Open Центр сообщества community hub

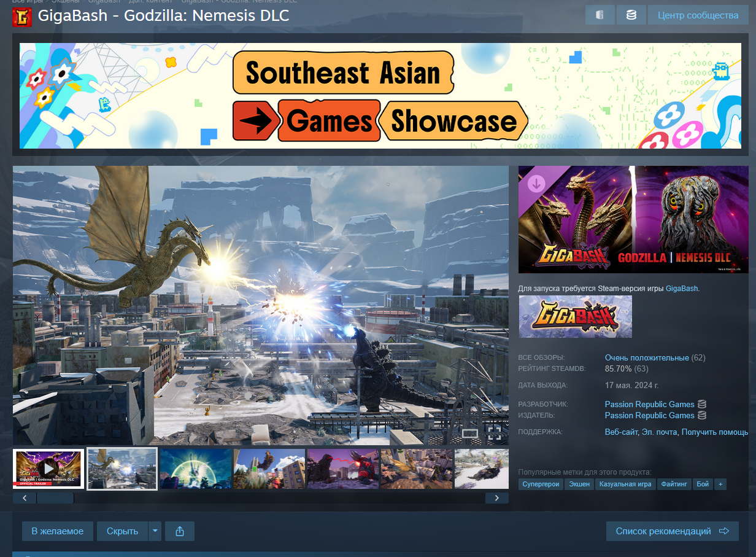(698, 15)
